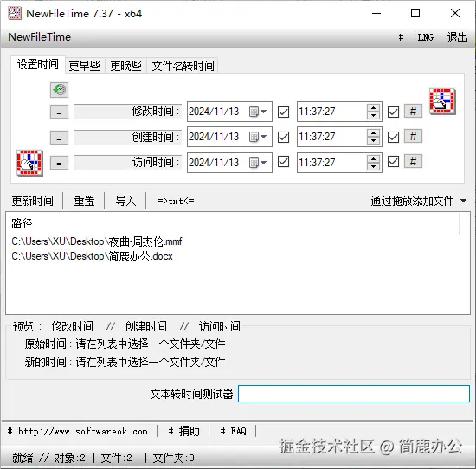476x469 pixels.
Task: Open the calendar dropdown for 创建时间 date
Action: click(x=258, y=137)
